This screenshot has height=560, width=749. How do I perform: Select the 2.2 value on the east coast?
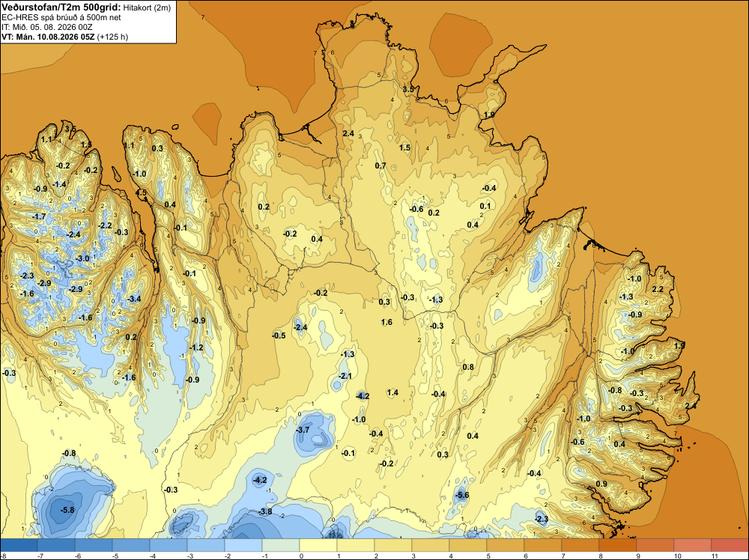click(658, 289)
